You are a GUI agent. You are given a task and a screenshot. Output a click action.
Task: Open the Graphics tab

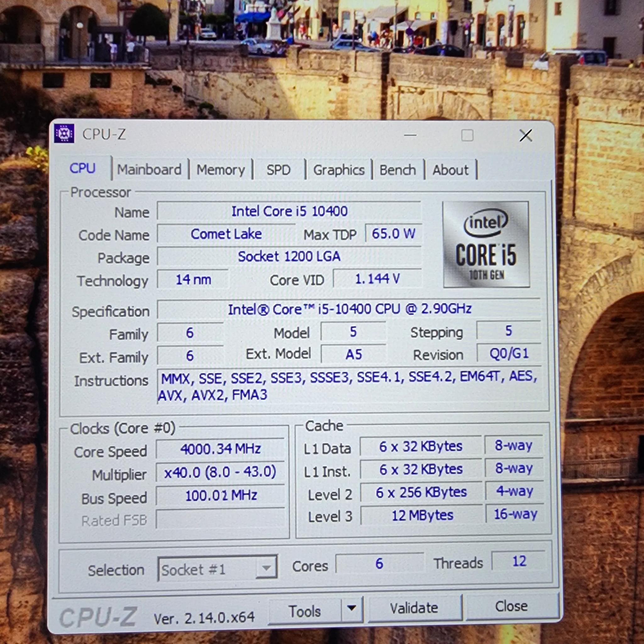click(x=339, y=170)
